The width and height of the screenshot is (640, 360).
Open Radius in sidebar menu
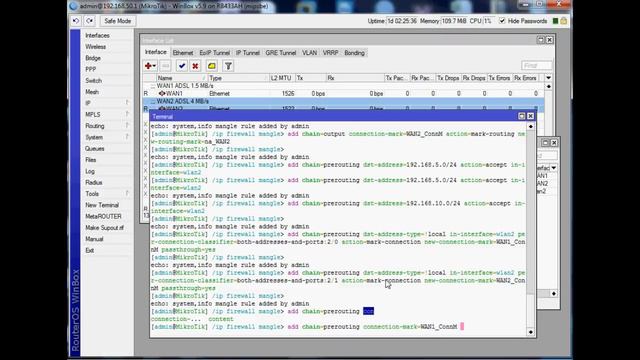[x=107, y=182]
